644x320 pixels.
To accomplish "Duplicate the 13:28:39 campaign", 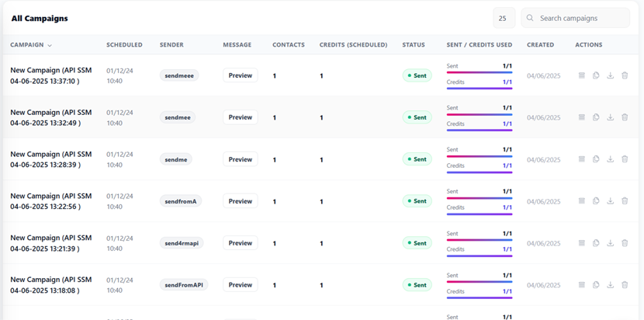I will (x=596, y=158).
